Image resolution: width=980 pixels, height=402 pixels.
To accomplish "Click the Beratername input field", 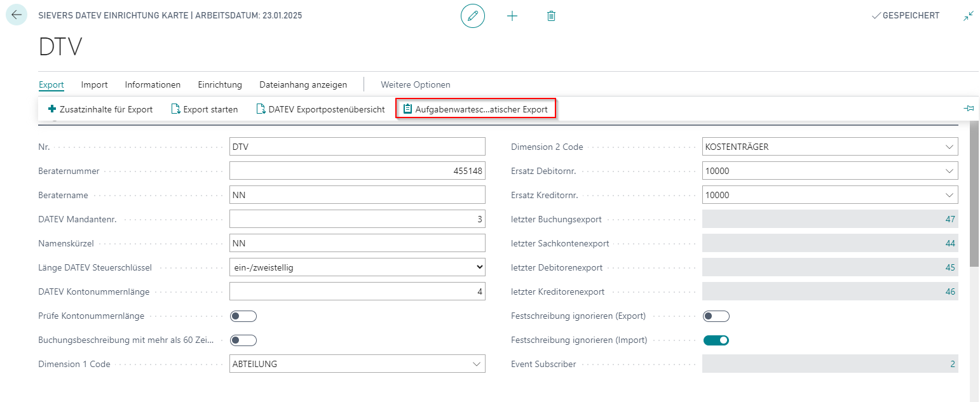I will 357,195.
